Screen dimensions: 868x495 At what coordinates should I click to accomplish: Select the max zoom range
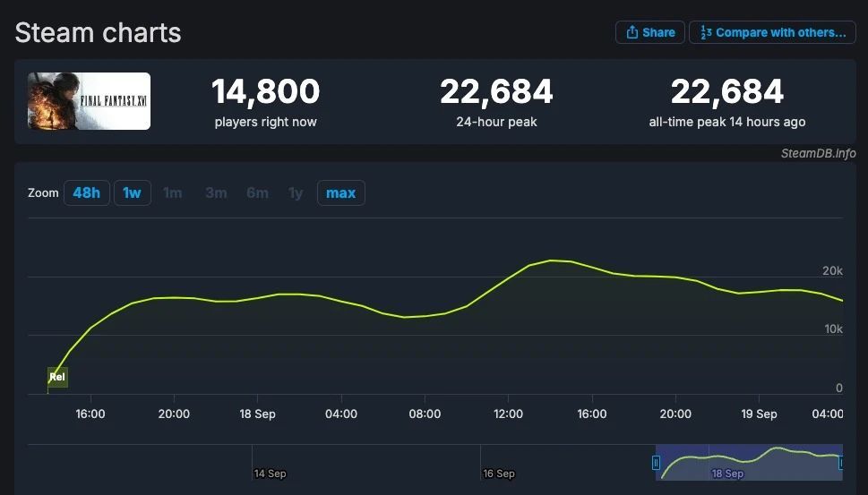[x=341, y=193]
